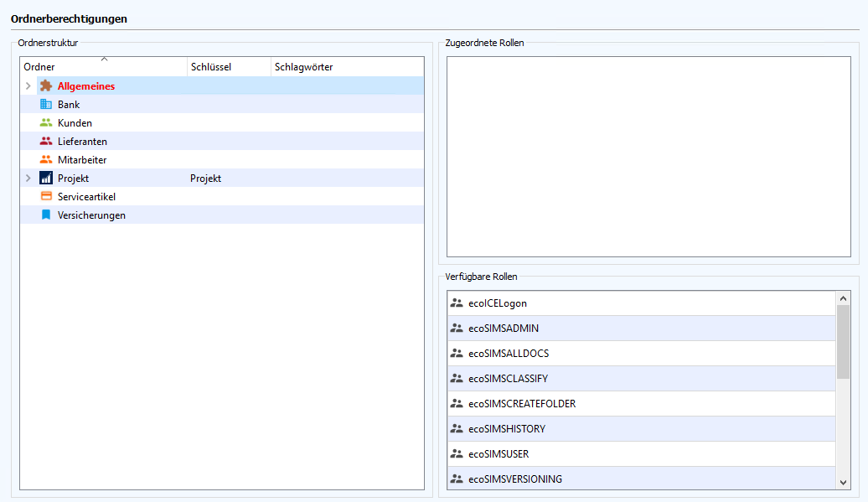This screenshot has height=502, width=868.
Task: Click the role icon beside ecoICELogon
Action: tap(457, 303)
